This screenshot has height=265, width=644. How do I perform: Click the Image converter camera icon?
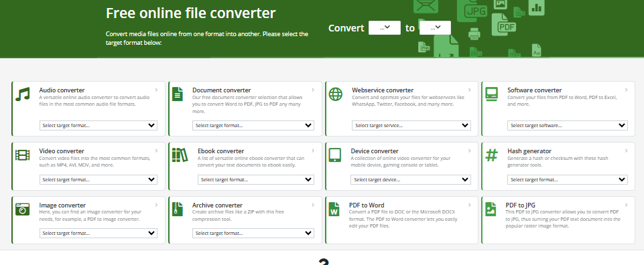(23, 209)
